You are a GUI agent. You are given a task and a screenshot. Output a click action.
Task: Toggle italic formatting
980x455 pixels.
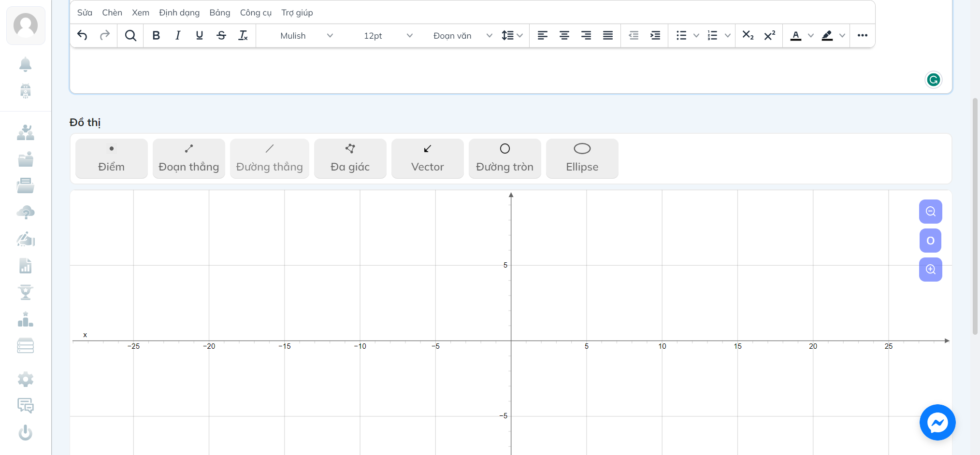click(x=178, y=35)
